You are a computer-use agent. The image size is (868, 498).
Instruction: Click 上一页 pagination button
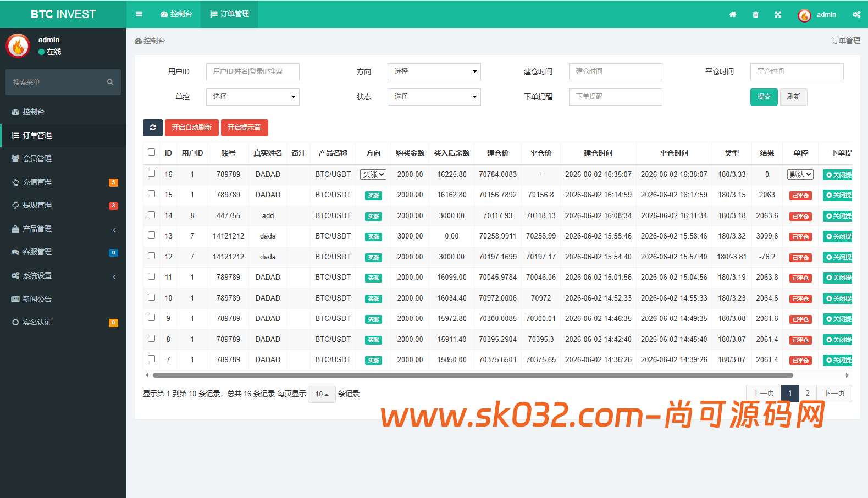click(764, 394)
